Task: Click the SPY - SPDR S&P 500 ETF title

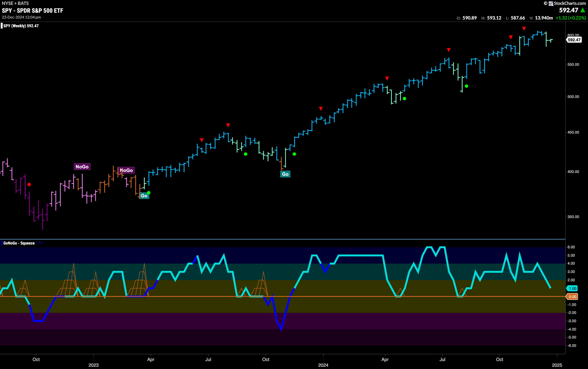Action: 32,11
